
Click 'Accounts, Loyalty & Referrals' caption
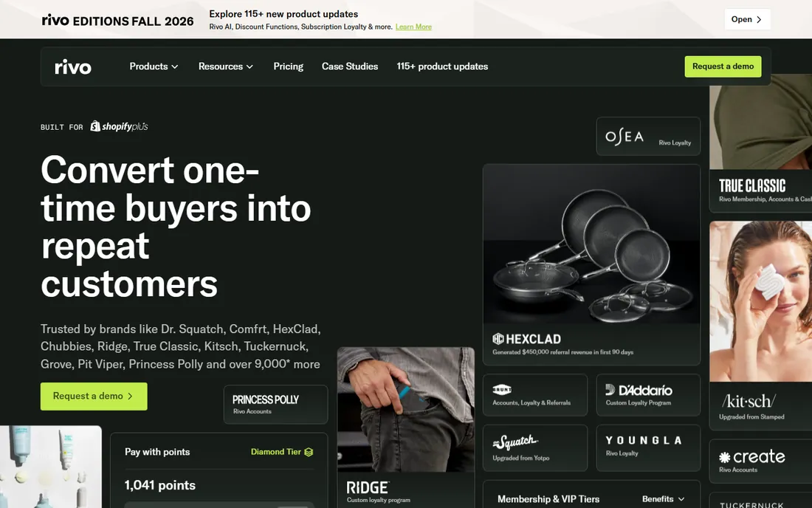531,403
